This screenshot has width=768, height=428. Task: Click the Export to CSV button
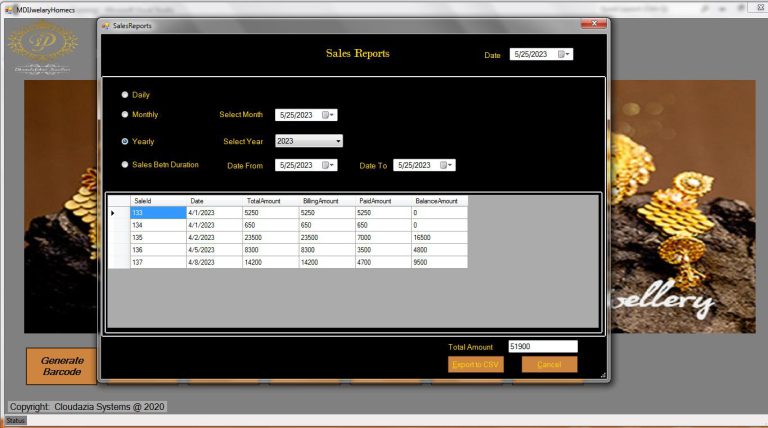[x=476, y=364]
